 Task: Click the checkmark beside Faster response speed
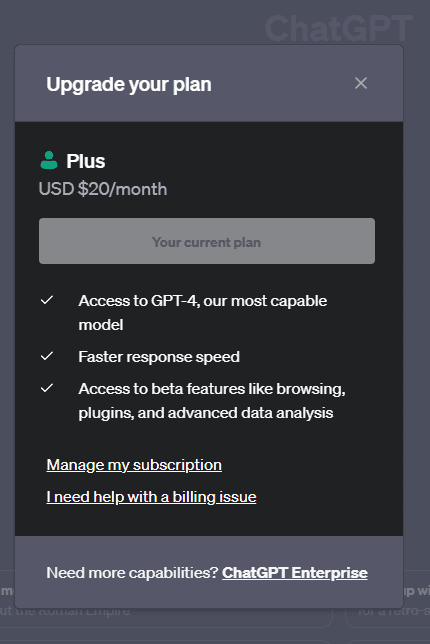47,356
